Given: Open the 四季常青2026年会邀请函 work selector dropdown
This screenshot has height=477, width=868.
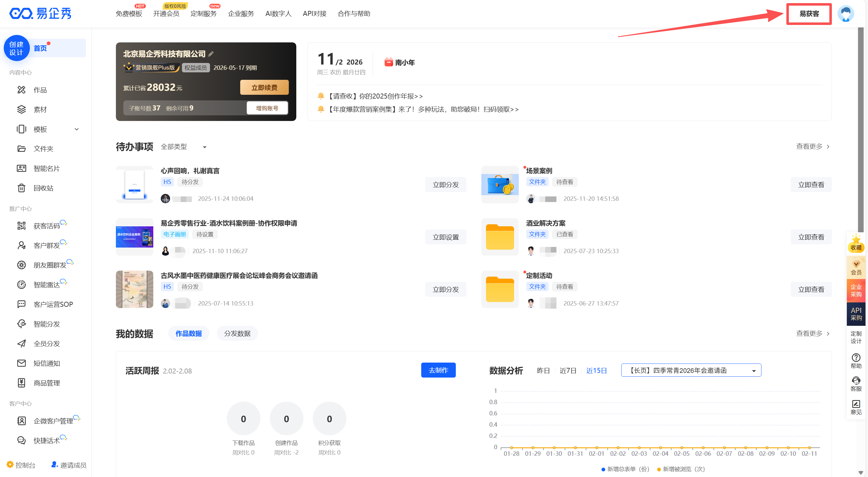Looking at the screenshot, I should [x=691, y=370].
